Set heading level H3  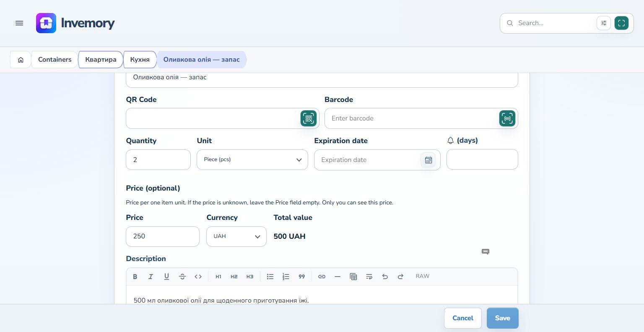pyautogui.click(x=250, y=277)
